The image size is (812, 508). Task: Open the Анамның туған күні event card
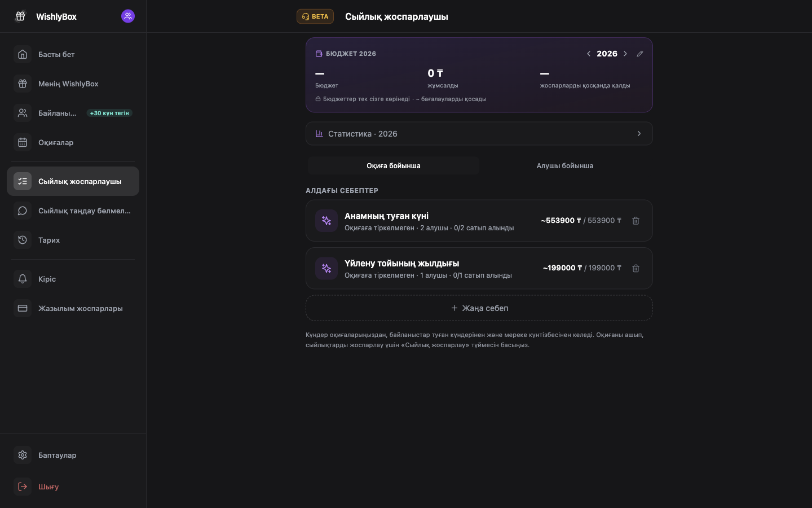479,221
